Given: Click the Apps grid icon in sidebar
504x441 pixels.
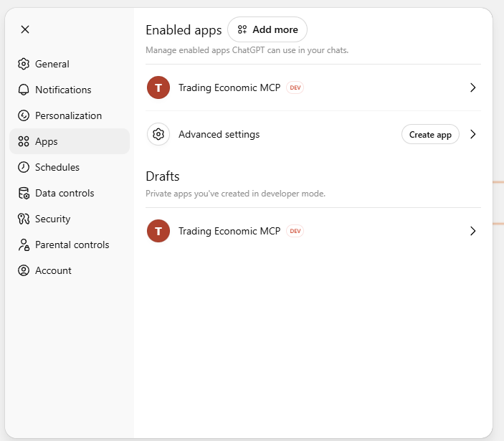Looking at the screenshot, I should coord(24,141).
